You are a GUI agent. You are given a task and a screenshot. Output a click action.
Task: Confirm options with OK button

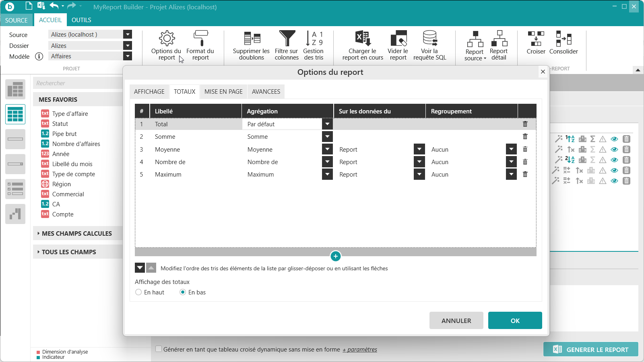pyautogui.click(x=515, y=321)
